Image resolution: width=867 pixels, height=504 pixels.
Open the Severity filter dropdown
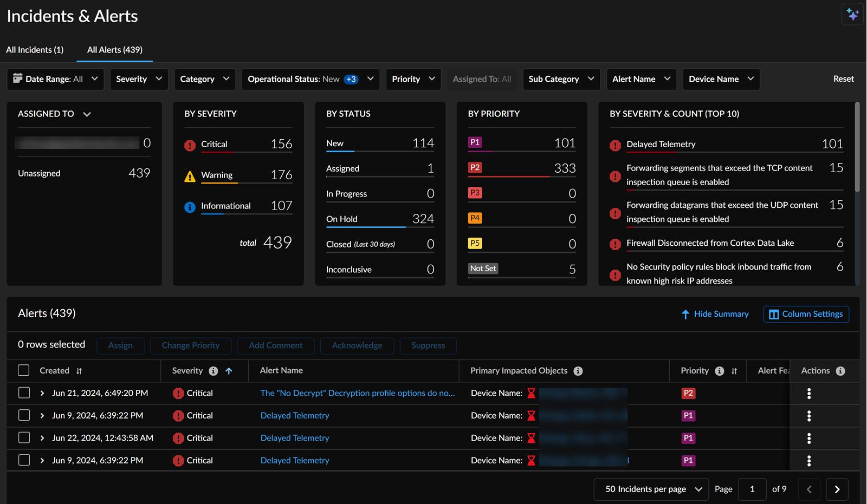(139, 79)
